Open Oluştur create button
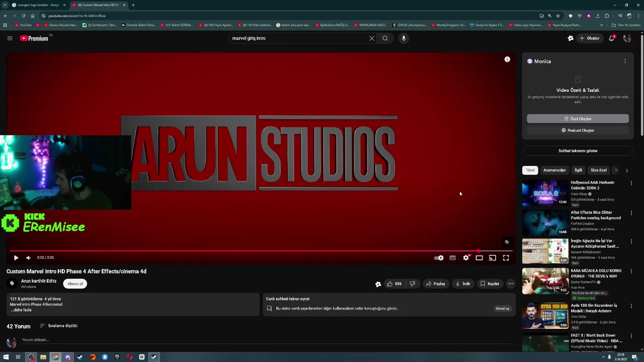 (x=589, y=38)
